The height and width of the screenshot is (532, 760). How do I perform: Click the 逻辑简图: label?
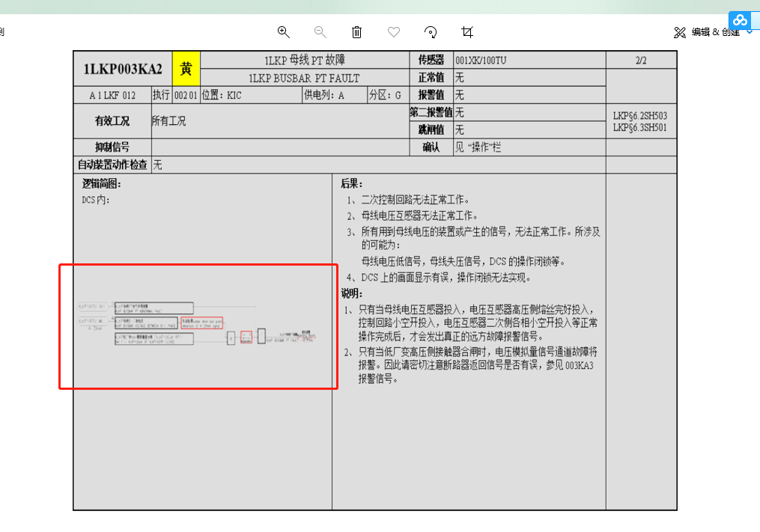[x=101, y=184]
